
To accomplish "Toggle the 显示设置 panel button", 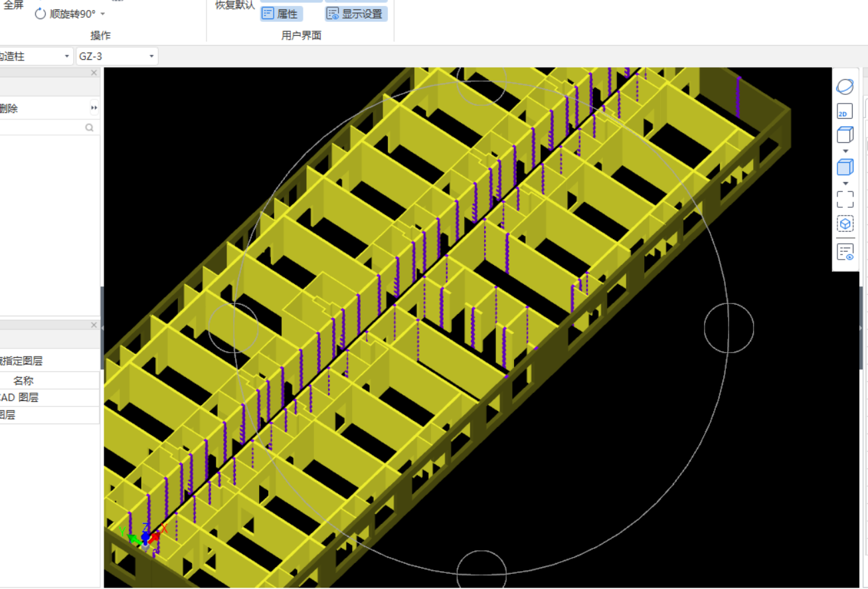I will (356, 13).
